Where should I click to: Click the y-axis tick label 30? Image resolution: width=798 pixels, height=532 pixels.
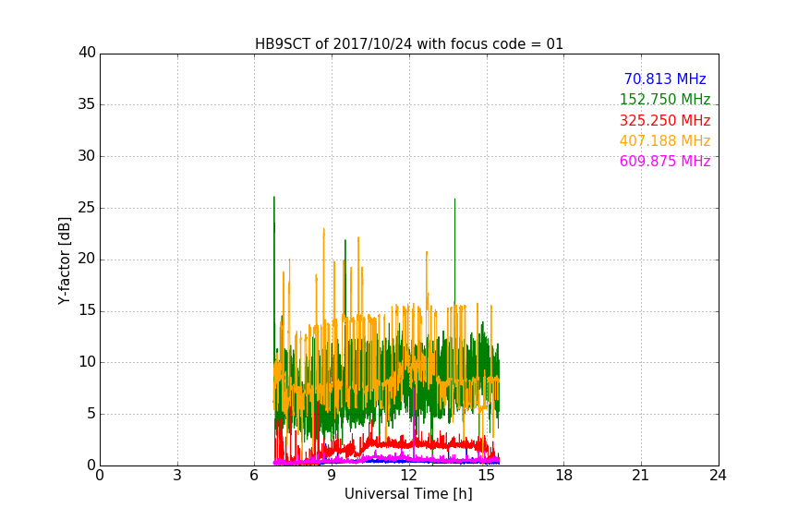pos(87,156)
